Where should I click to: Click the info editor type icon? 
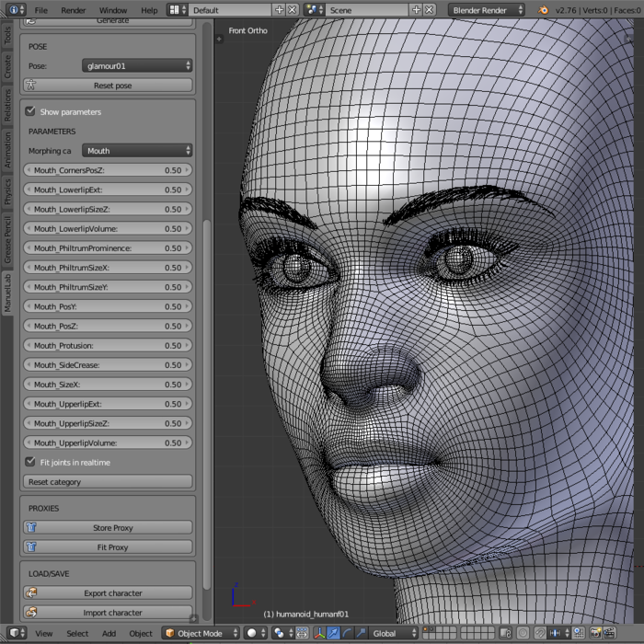14,9
